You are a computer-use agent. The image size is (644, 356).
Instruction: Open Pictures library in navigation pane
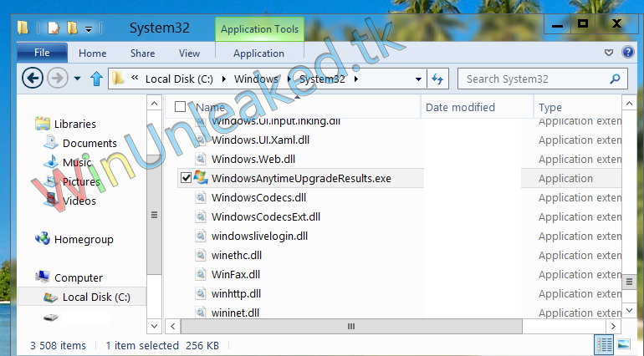(81, 182)
